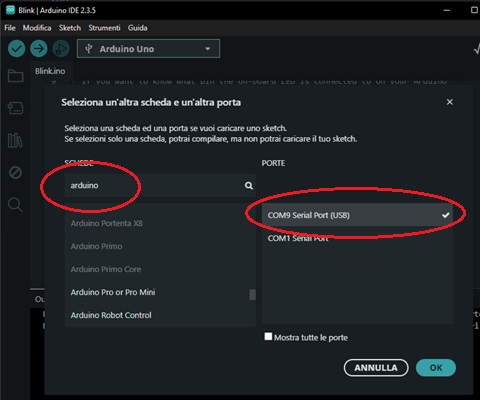Screen dimensions: 480x400
Task: Open the Sketch menu
Action: [70, 28]
